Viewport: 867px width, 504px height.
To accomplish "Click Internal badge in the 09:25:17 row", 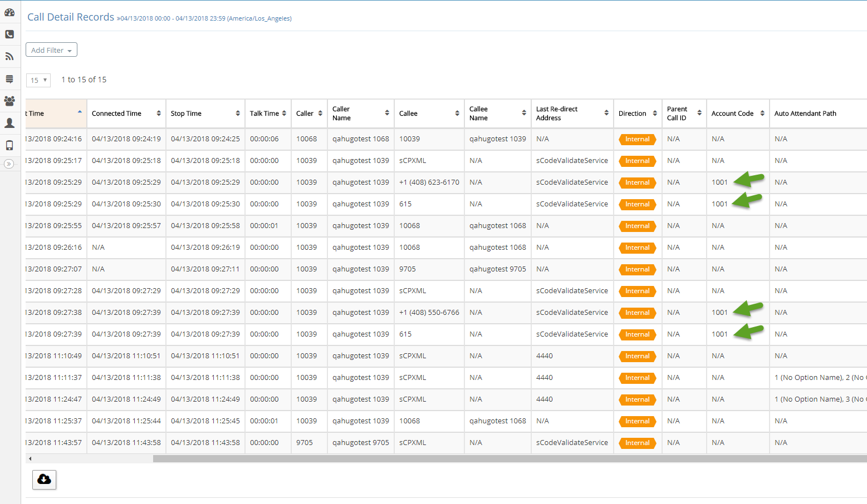I will pos(637,161).
